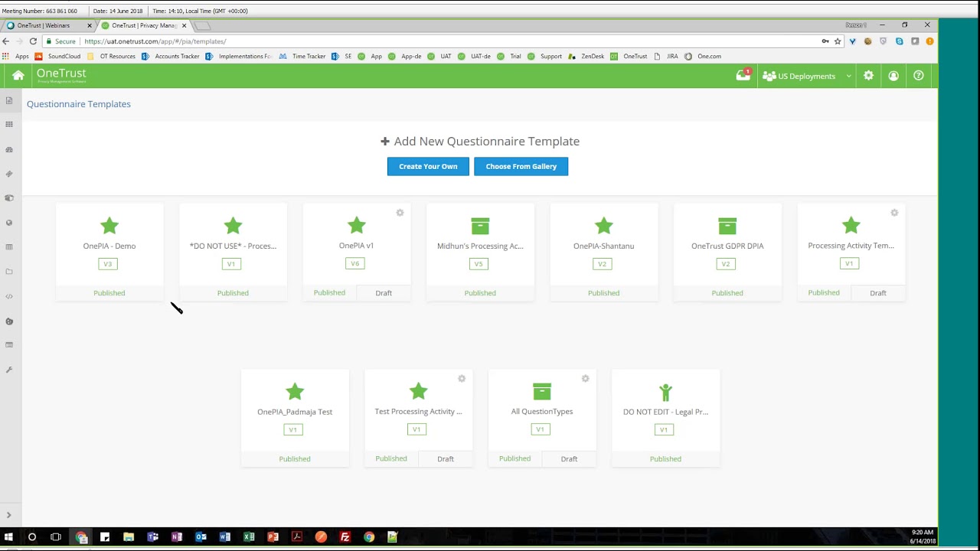Image resolution: width=980 pixels, height=551 pixels.
Task: Click the V3 version badge on OnePIA - Demo
Action: pyautogui.click(x=108, y=264)
